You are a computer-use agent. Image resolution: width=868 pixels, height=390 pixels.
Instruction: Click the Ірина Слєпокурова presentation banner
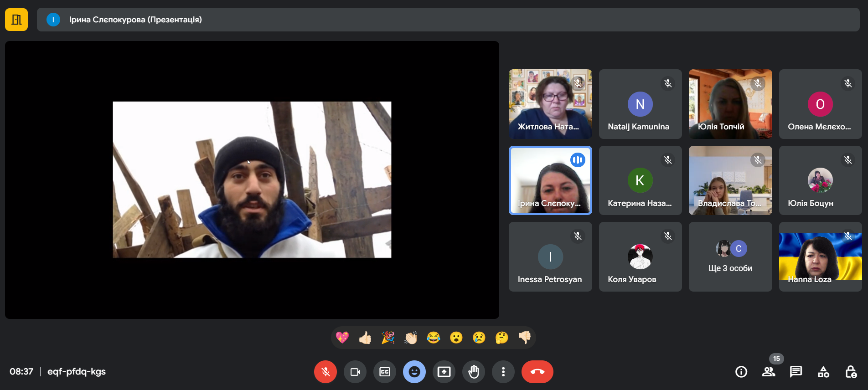pyautogui.click(x=448, y=20)
